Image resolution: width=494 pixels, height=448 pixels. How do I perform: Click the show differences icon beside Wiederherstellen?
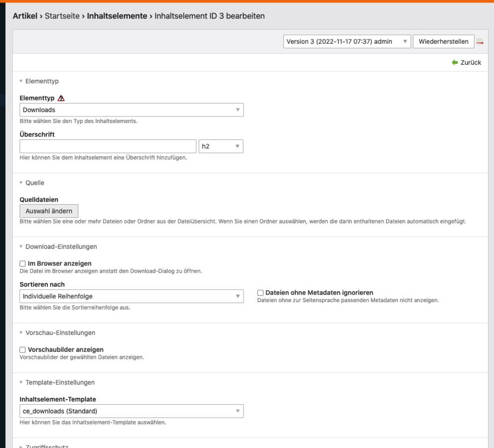(480, 42)
